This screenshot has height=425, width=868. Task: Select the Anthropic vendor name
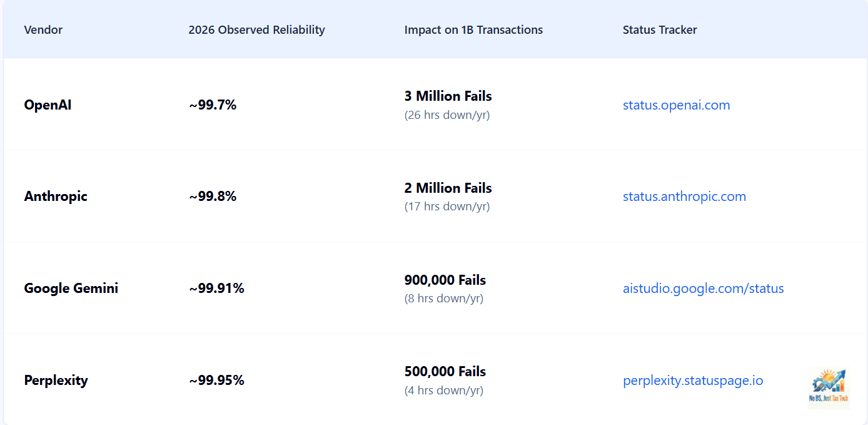point(56,197)
